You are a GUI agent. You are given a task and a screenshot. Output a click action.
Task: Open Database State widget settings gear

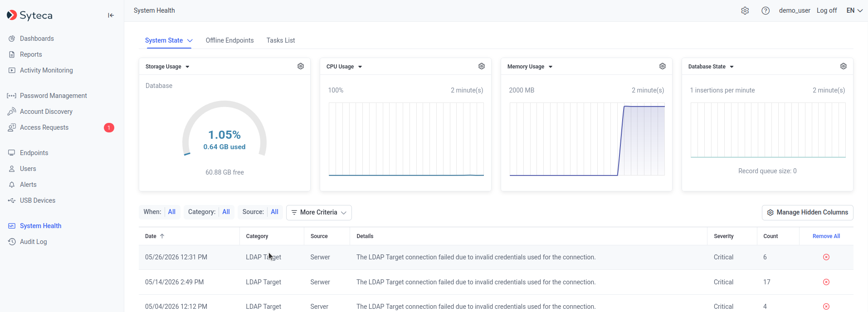[x=844, y=66]
